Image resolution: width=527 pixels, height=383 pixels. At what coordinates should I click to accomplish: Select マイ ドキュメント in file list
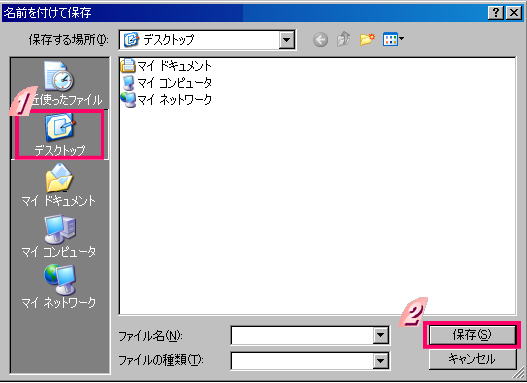click(166, 66)
